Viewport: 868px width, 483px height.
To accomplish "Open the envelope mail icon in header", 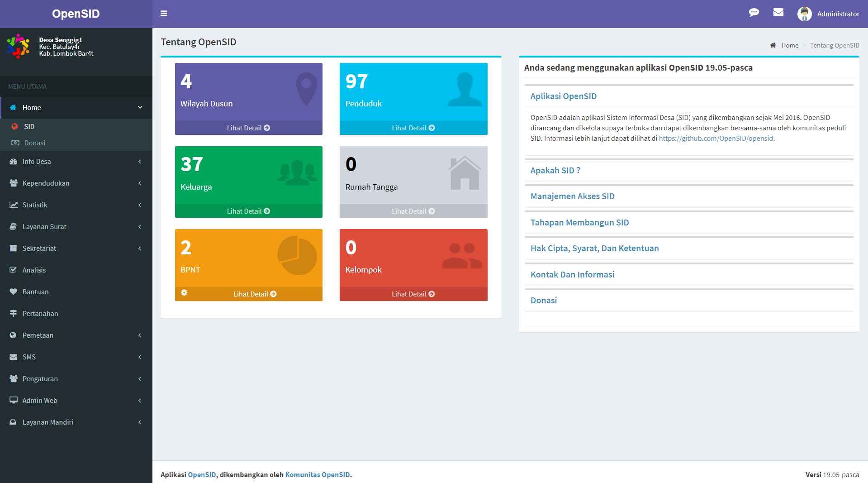I will click(778, 13).
